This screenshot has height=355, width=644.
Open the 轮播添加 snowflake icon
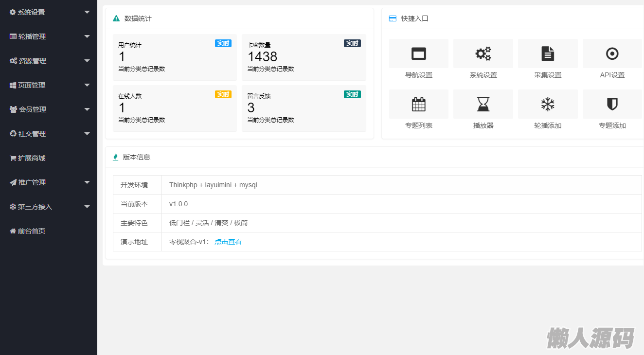click(548, 104)
